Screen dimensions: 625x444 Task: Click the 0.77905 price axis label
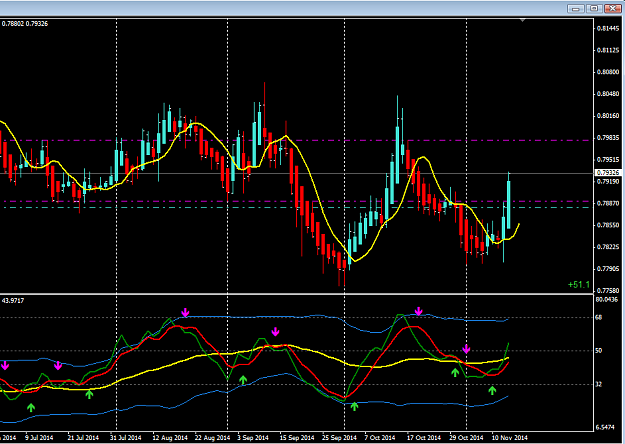608,269
